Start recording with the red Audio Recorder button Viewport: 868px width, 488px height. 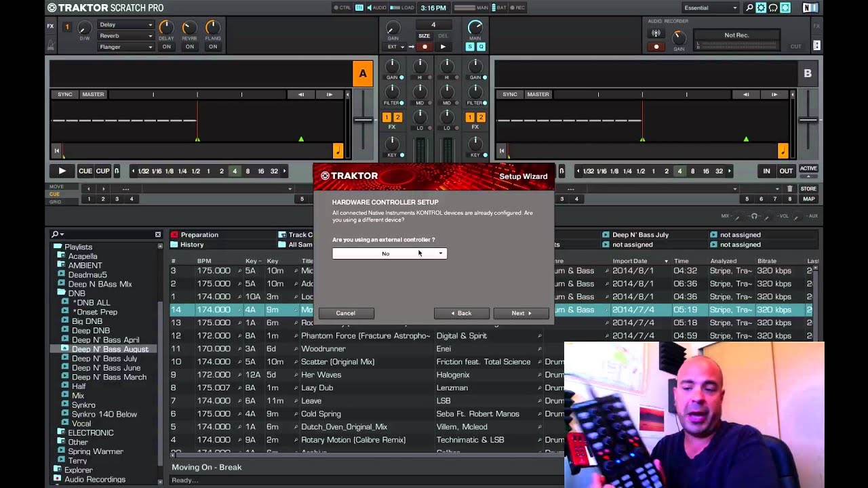pyautogui.click(x=656, y=47)
